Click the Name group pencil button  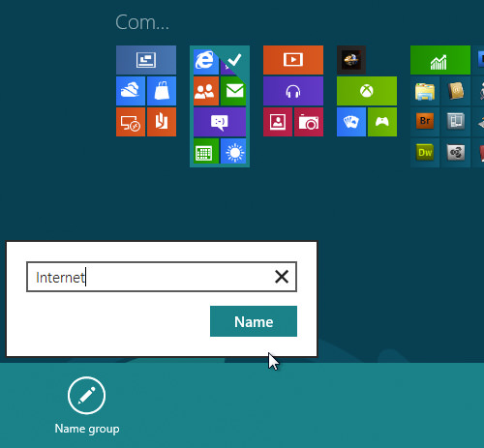coord(86,396)
